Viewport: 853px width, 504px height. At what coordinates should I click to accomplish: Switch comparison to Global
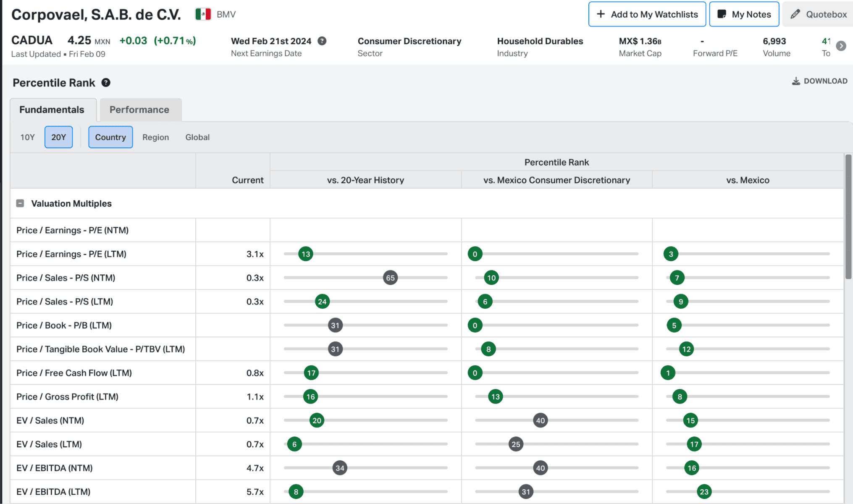(x=197, y=137)
